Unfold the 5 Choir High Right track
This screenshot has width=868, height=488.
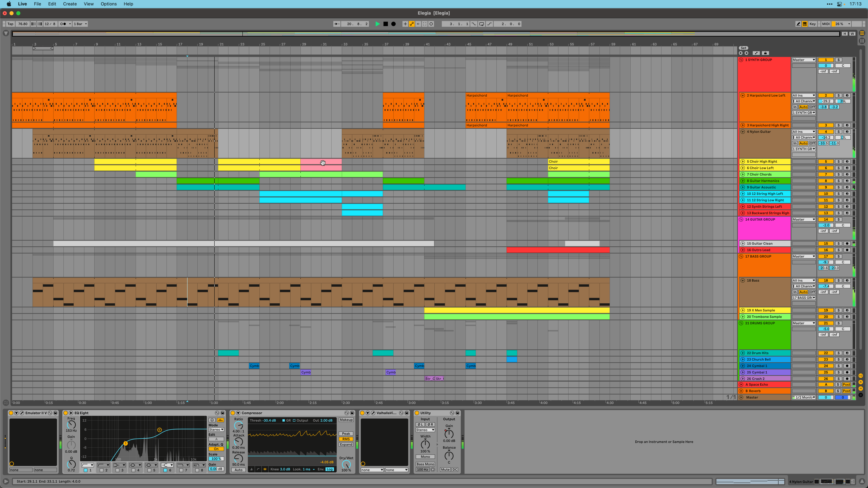[x=743, y=161]
